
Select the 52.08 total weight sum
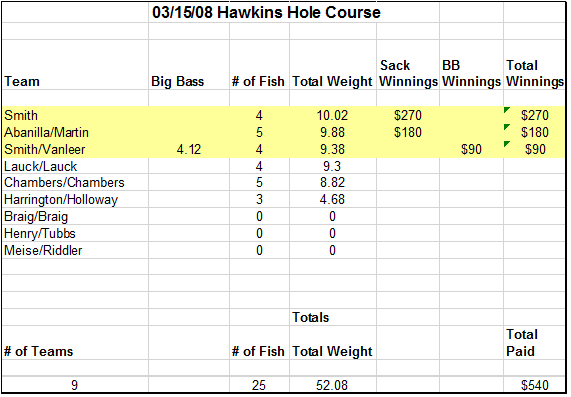(x=333, y=385)
